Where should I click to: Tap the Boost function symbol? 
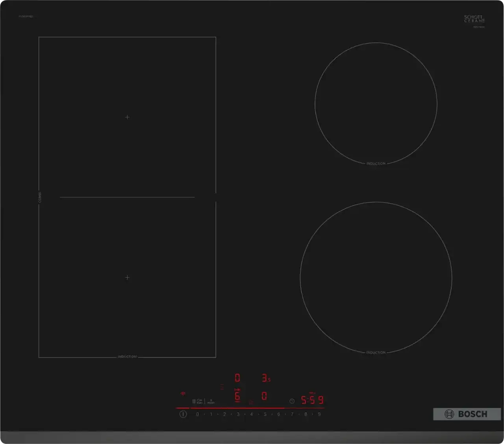(211, 401)
